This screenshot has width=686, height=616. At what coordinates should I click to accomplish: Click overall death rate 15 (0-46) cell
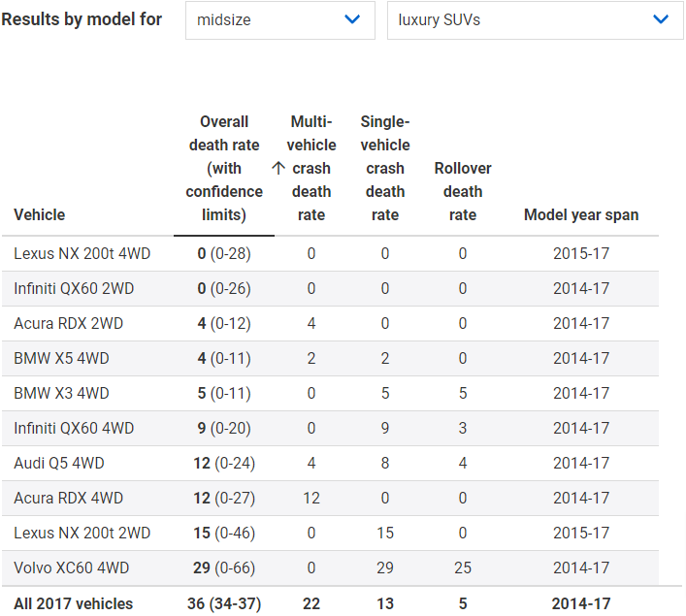pyautogui.click(x=224, y=534)
